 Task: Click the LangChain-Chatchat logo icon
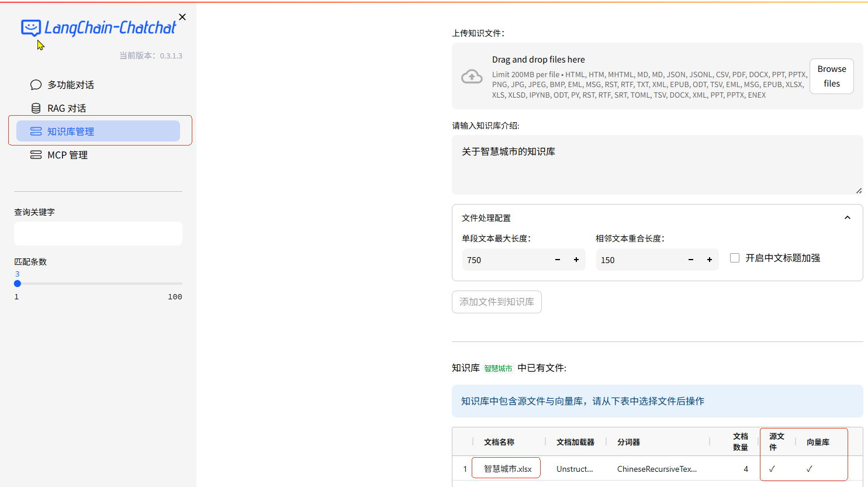pos(30,27)
